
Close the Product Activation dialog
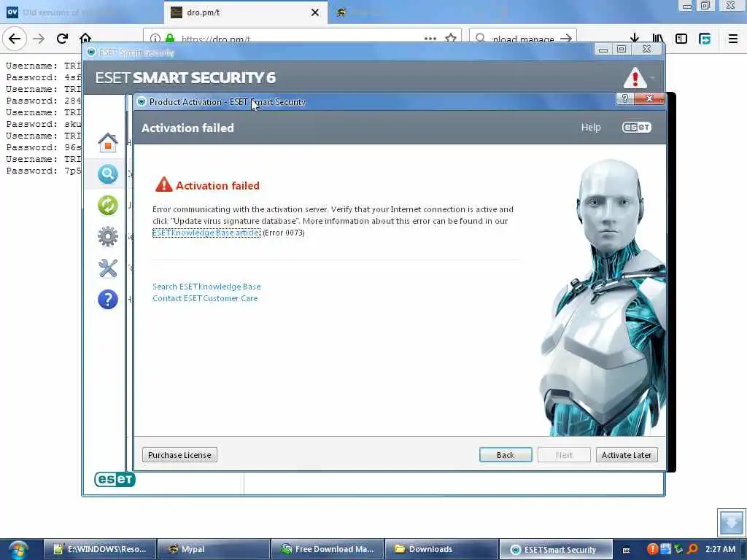[649, 98]
